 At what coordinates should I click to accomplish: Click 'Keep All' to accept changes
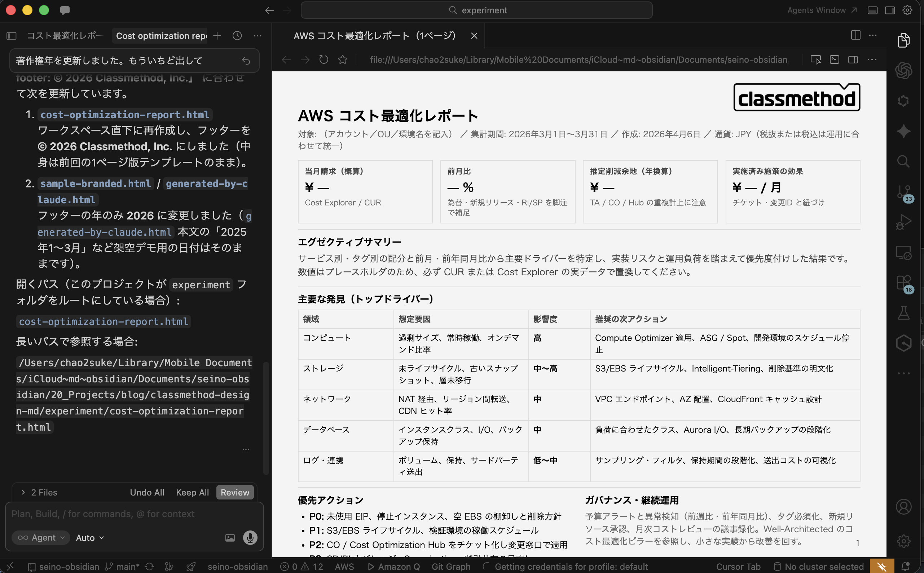click(192, 492)
